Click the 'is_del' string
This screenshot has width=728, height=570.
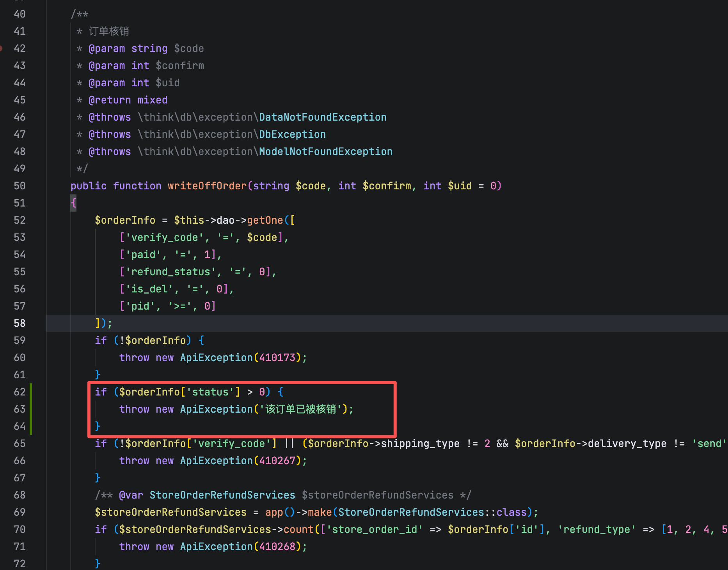(149, 289)
